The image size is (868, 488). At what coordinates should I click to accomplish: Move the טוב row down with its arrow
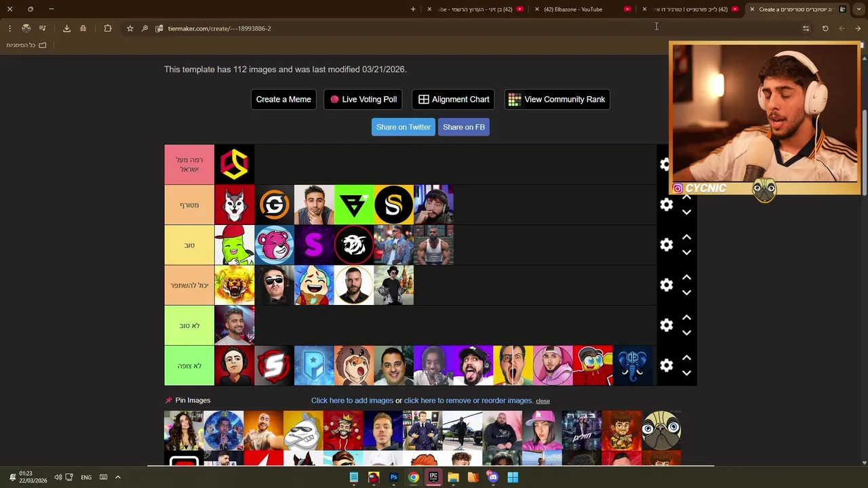click(686, 252)
